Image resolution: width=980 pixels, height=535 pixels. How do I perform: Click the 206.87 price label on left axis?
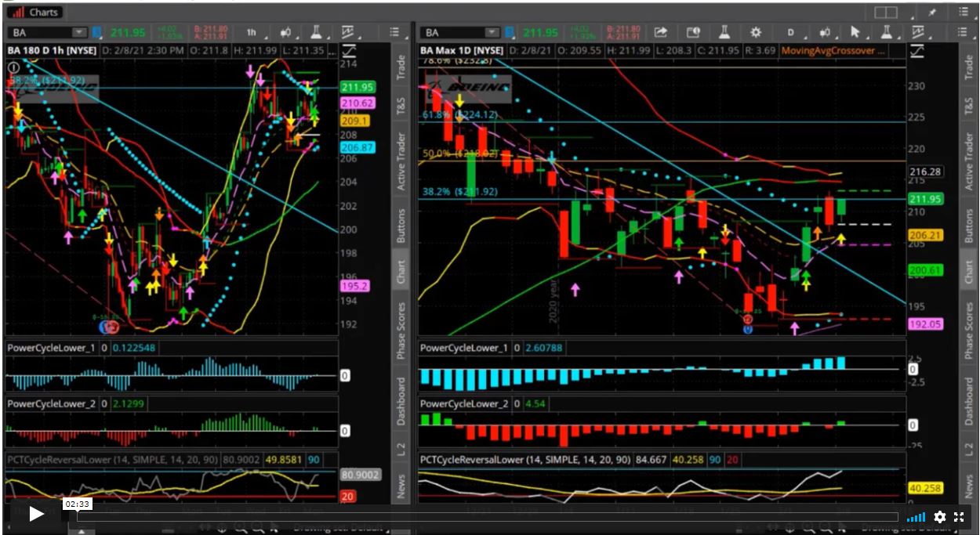pyautogui.click(x=357, y=146)
